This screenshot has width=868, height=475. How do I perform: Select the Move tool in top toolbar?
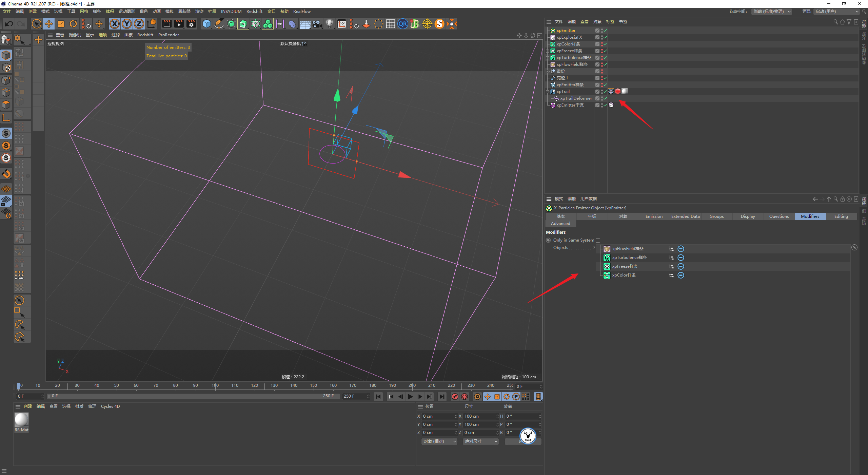click(49, 24)
